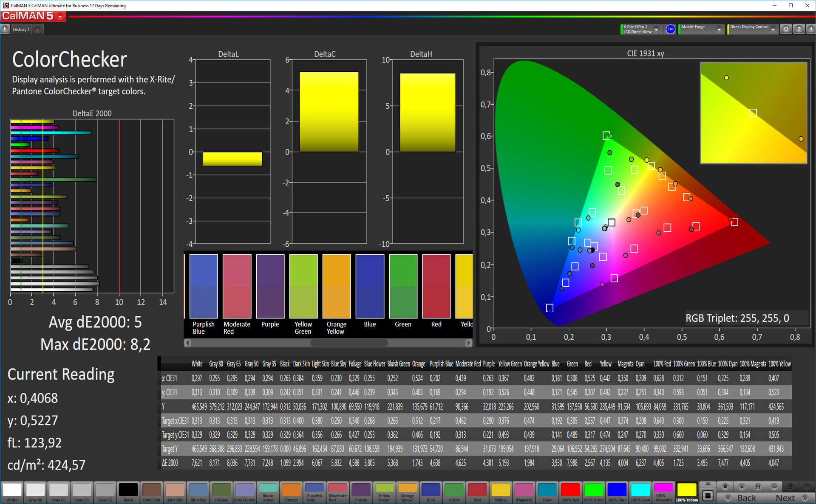Open the settings gear in the toolbar
The width and height of the screenshot is (816, 504).
click(786, 29)
